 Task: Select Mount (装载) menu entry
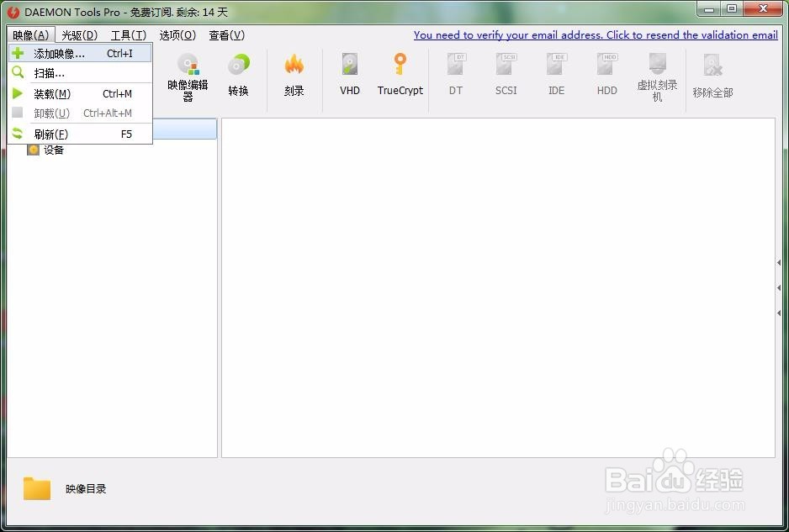pyautogui.click(x=81, y=94)
